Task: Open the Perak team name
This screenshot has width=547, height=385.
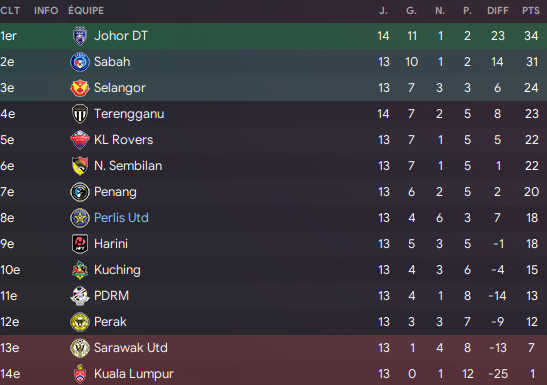Action: coord(110,322)
